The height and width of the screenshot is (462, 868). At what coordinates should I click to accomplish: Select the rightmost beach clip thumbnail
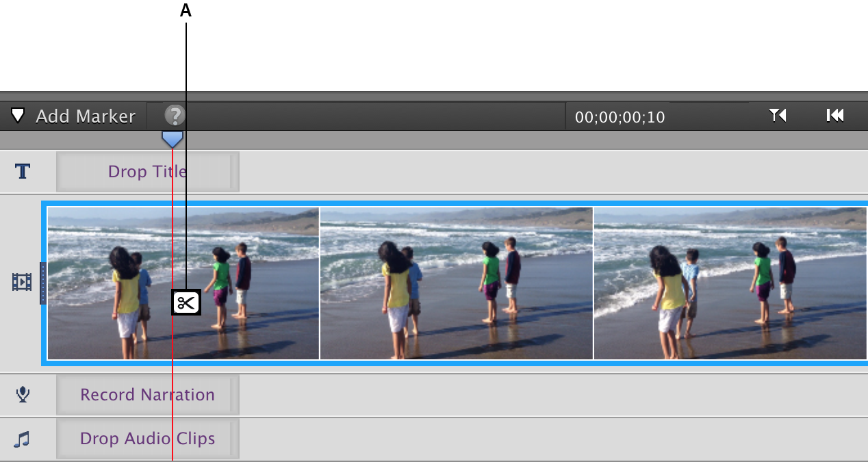pos(730,283)
